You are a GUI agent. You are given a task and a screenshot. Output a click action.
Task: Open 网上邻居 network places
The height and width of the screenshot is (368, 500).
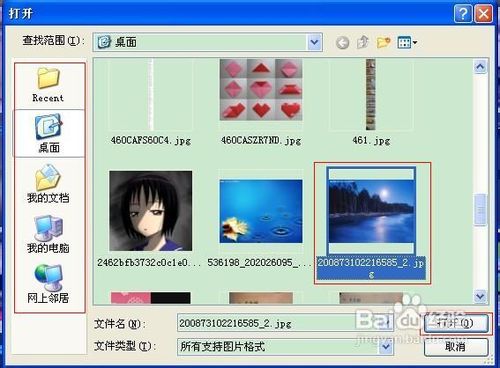[48, 284]
